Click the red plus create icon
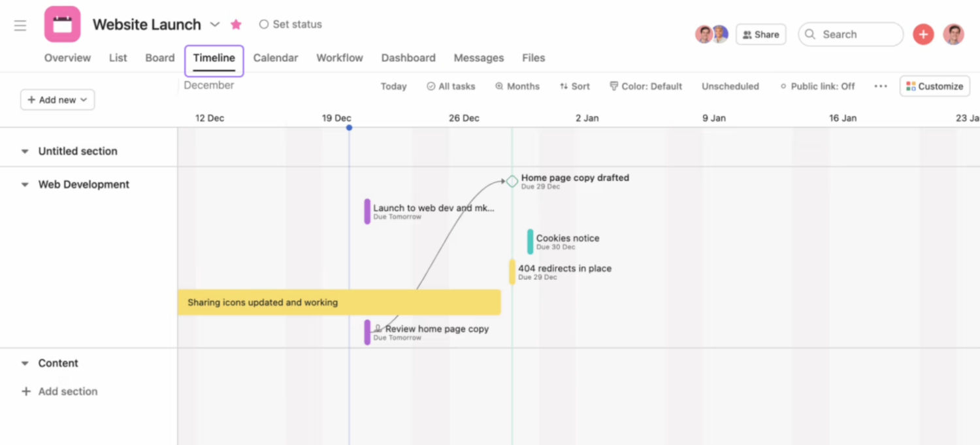 pyautogui.click(x=923, y=34)
